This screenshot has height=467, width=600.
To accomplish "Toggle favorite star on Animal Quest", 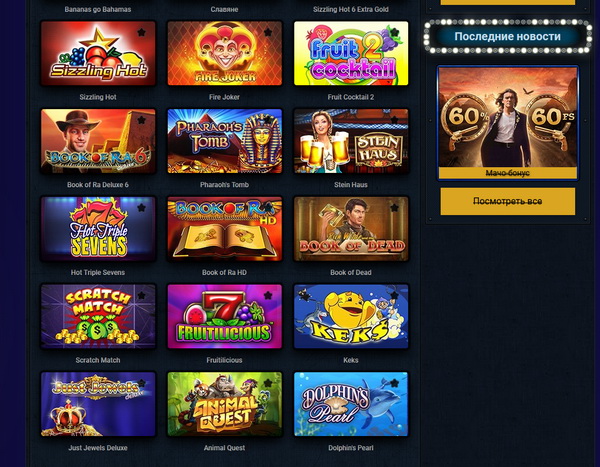I will (268, 383).
